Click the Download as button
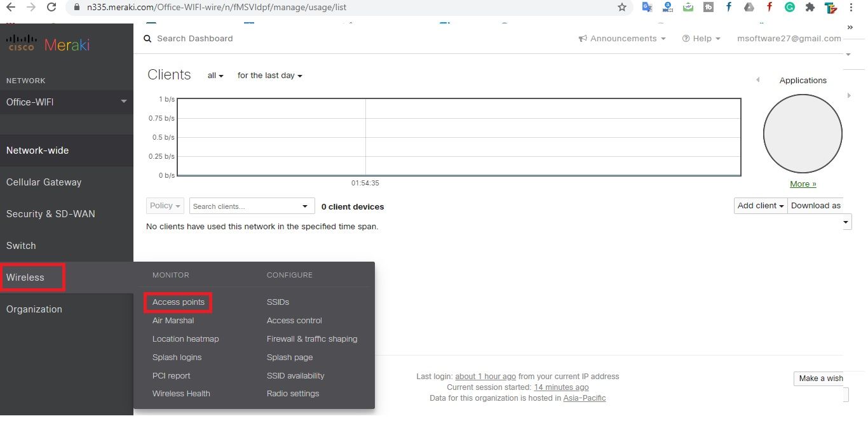This screenshot has width=868, height=442. coord(815,206)
